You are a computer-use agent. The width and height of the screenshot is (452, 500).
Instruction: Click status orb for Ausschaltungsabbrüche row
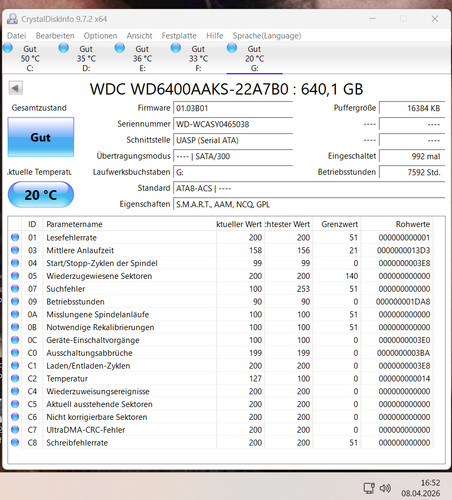pyautogui.click(x=15, y=353)
